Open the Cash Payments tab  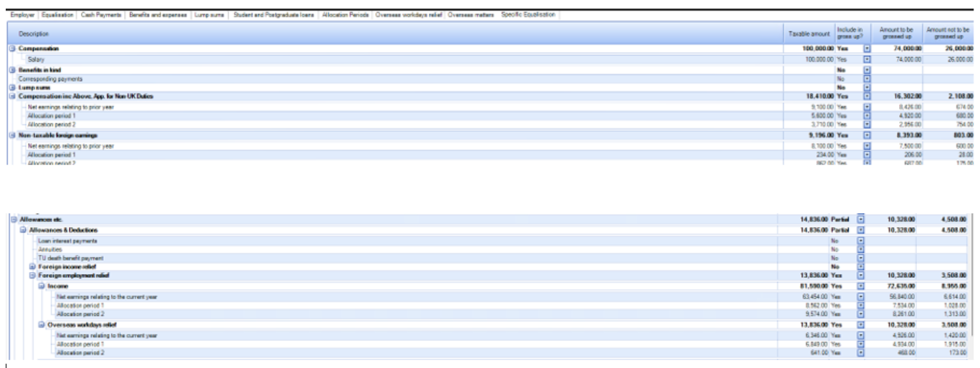tap(100, 14)
